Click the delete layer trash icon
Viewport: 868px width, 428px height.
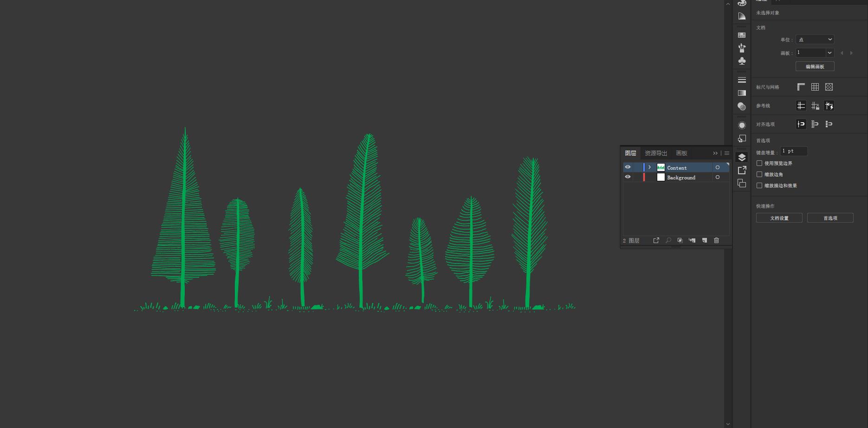point(716,240)
